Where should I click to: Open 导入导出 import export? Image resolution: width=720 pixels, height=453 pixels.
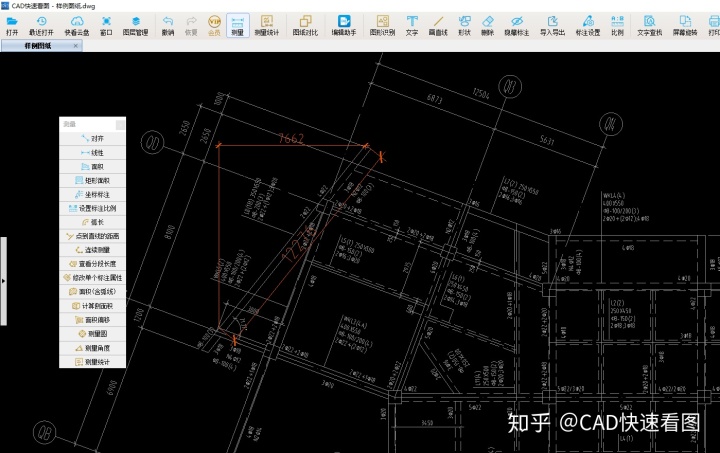[552, 26]
